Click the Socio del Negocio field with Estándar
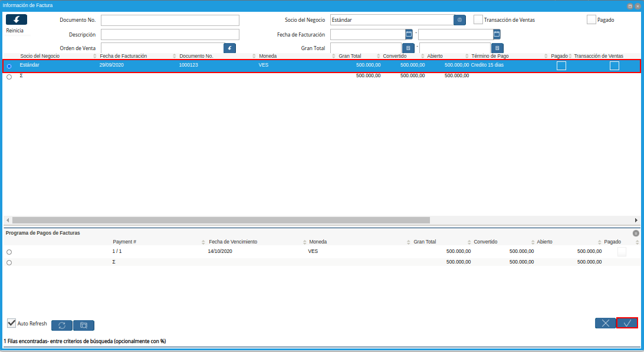 click(x=392, y=20)
